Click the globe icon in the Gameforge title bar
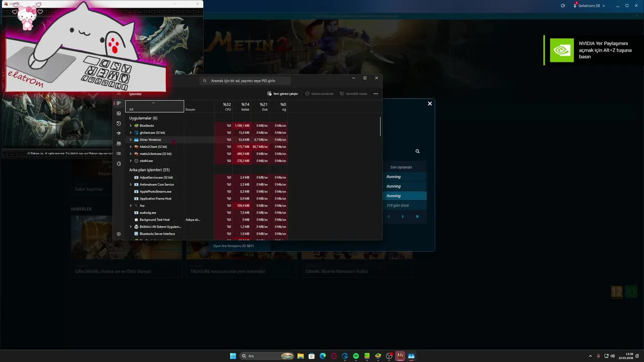The height and width of the screenshot is (362, 644). [563, 6]
